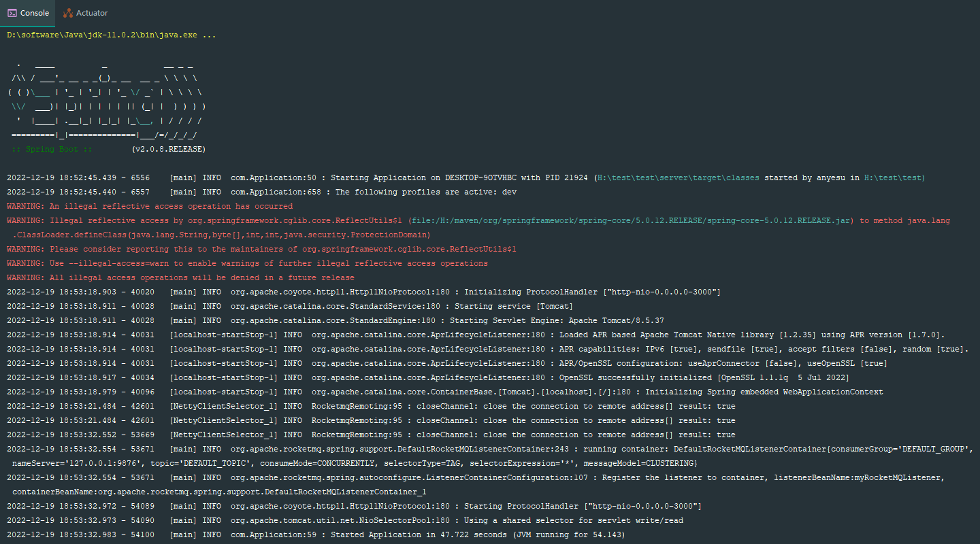
Task: Click the '.ClassLoader.defineClass(java.lang.String,byte[]...' line
Action: point(221,235)
